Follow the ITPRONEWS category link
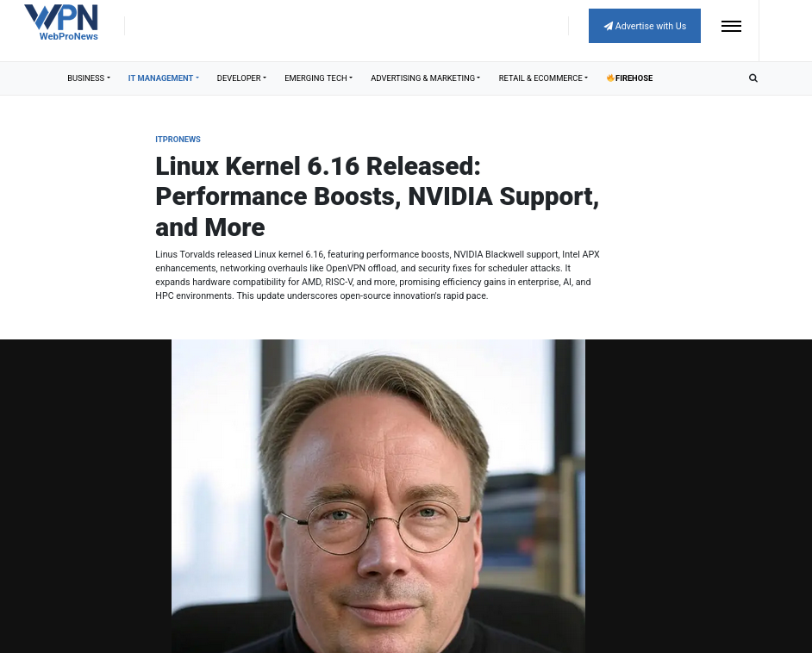This screenshot has width=812, height=653. point(178,140)
